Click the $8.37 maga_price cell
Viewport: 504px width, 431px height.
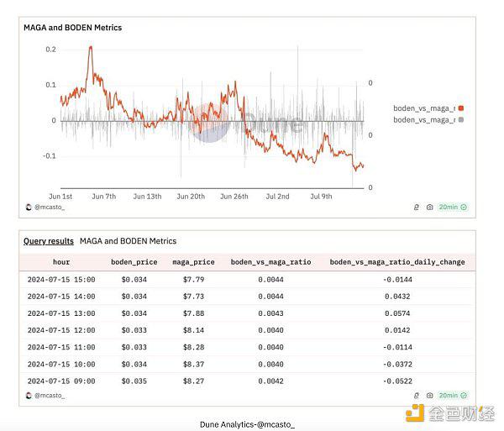point(193,365)
